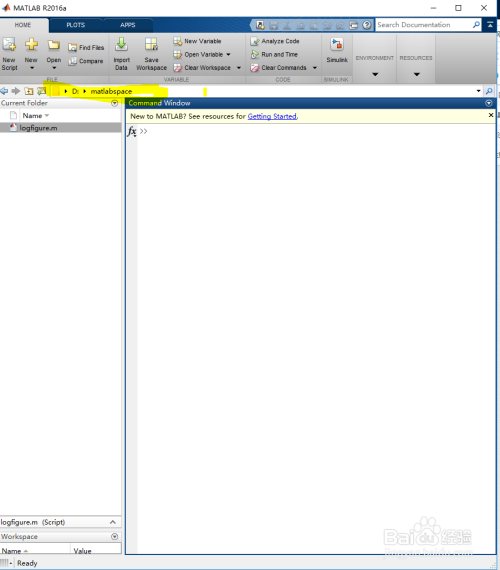This screenshot has width=500, height=570.
Task: Run Analyze Code
Action: tap(275, 41)
